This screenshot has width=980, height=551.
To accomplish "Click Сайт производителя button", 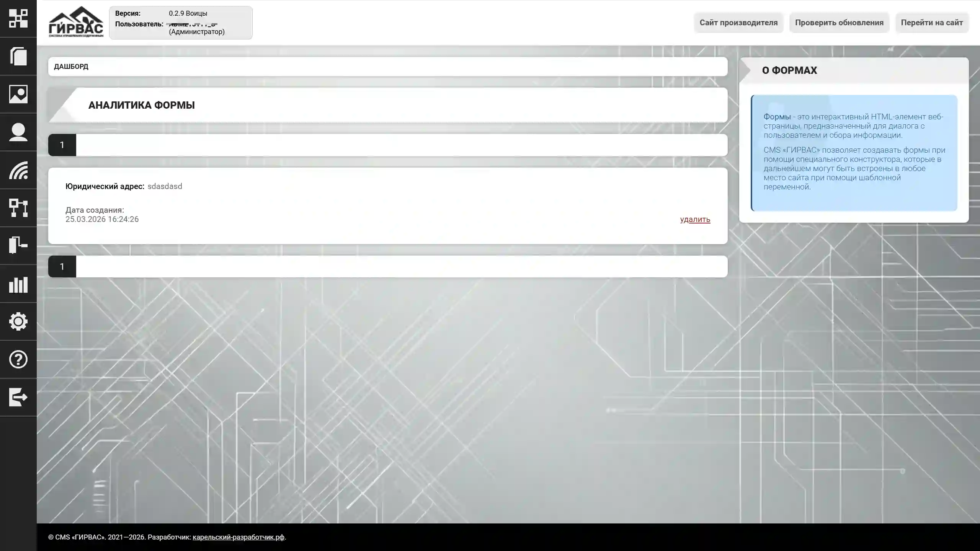I will coord(738,22).
